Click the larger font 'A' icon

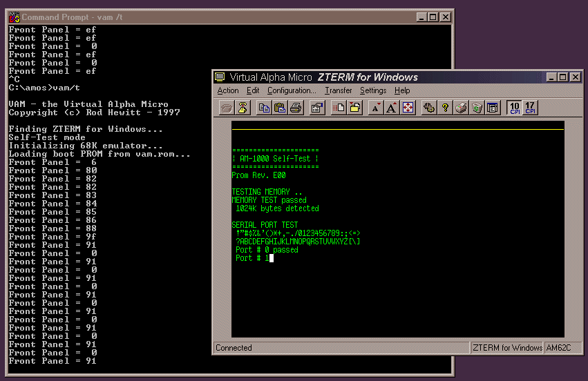[x=392, y=108]
